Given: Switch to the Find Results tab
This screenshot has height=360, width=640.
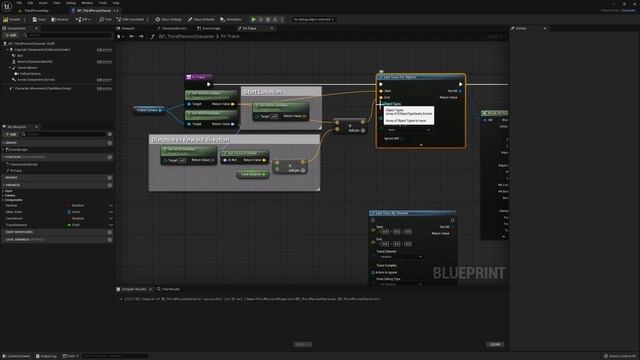Looking at the screenshot, I should pos(169,289).
